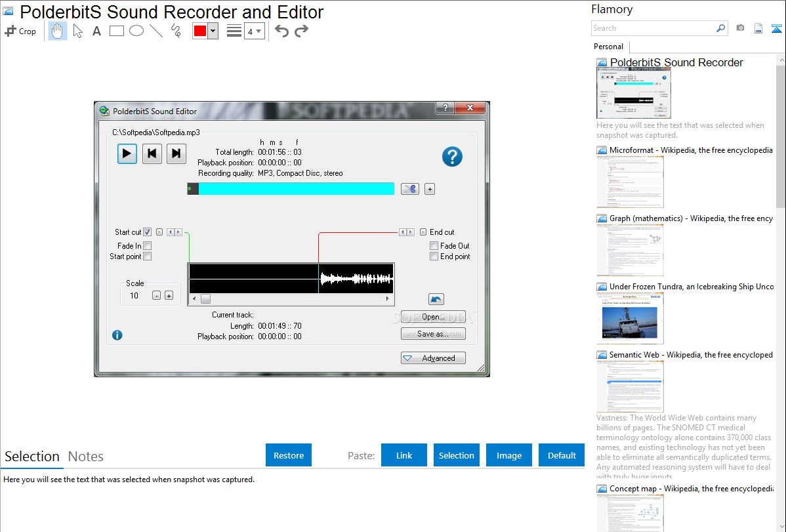Screen dimensions: 786x532
Task: Open the Under Frozen Tundra icebreaker thumbnail
Action: 630,318
